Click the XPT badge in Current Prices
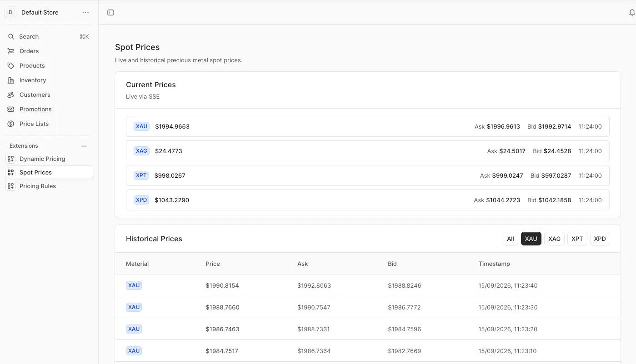The image size is (636, 364). (x=141, y=175)
